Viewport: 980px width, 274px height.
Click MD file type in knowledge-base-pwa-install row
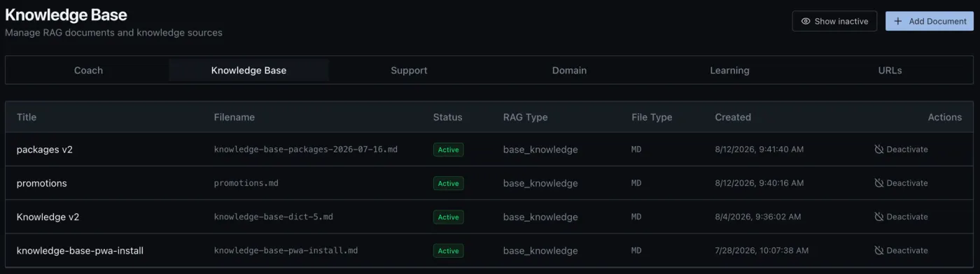click(x=636, y=250)
